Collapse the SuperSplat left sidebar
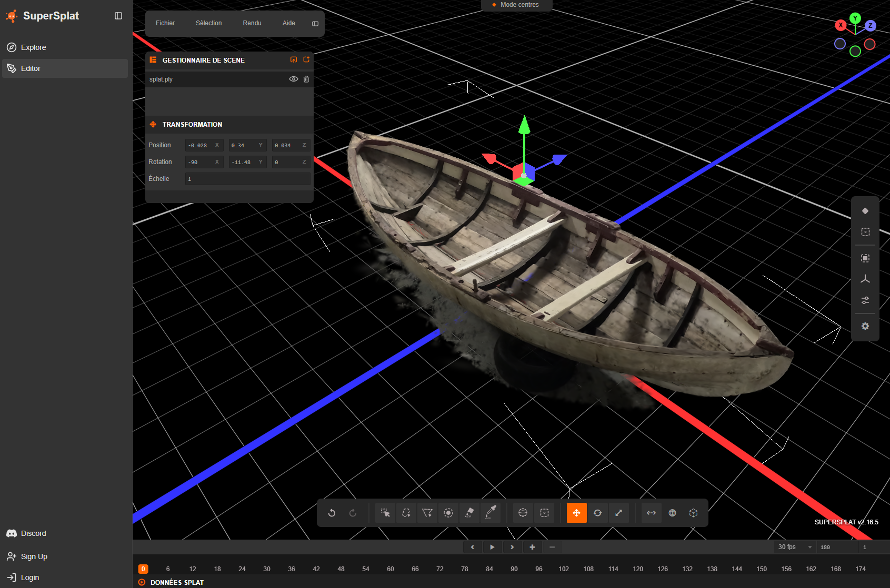This screenshot has width=890, height=588. 118,16
